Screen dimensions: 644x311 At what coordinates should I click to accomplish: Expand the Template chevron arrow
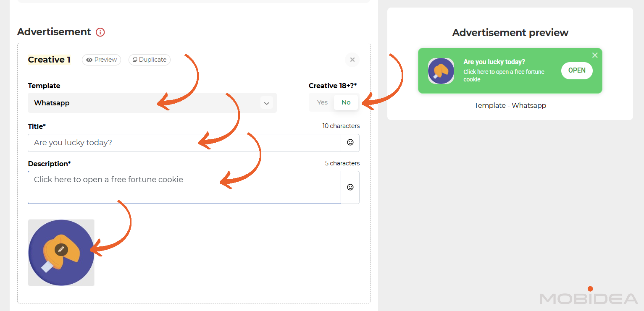click(266, 103)
